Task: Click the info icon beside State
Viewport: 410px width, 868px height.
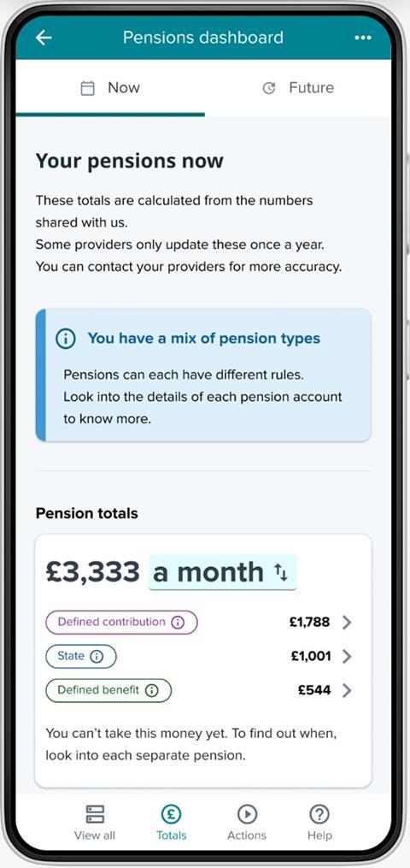Action: pos(97,657)
